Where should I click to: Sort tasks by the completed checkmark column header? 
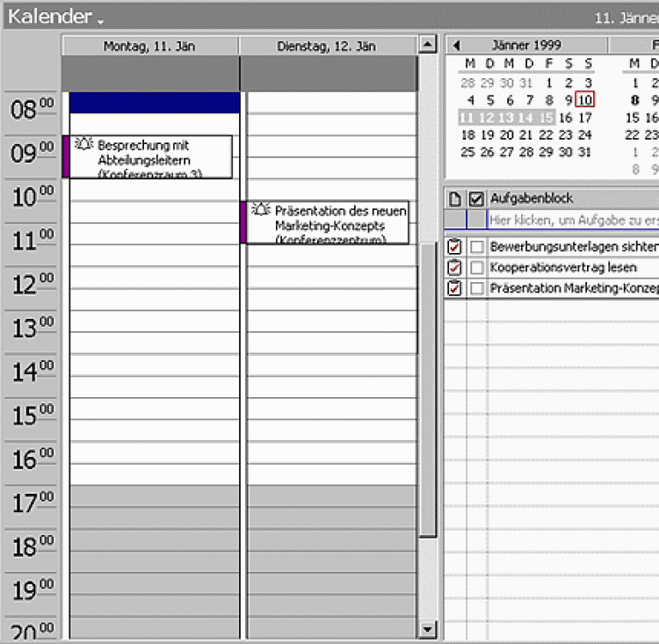click(476, 199)
